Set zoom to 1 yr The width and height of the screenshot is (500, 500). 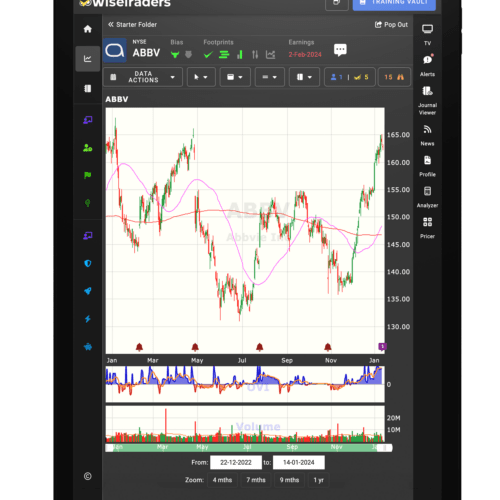pyautogui.click(x=319, y=480)
